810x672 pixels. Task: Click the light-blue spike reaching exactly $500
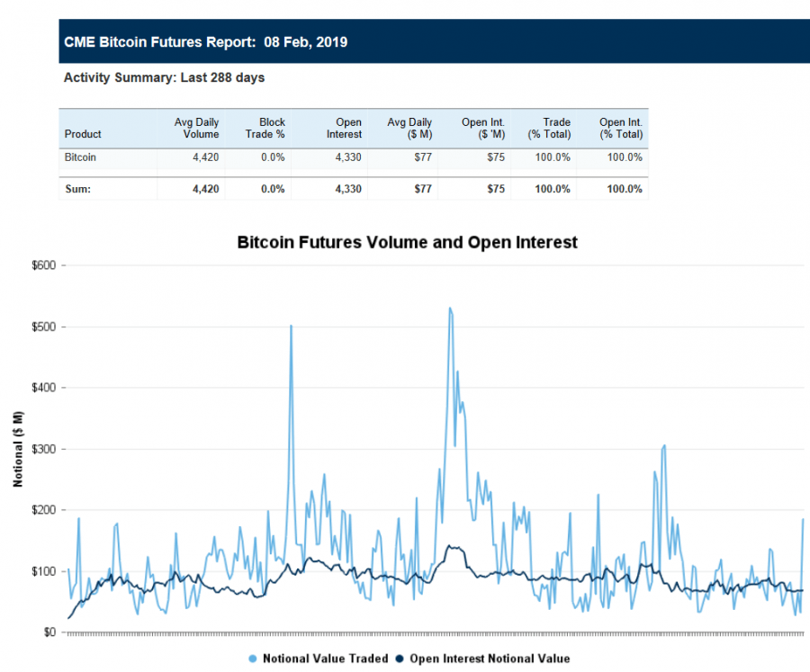point(291,326)
